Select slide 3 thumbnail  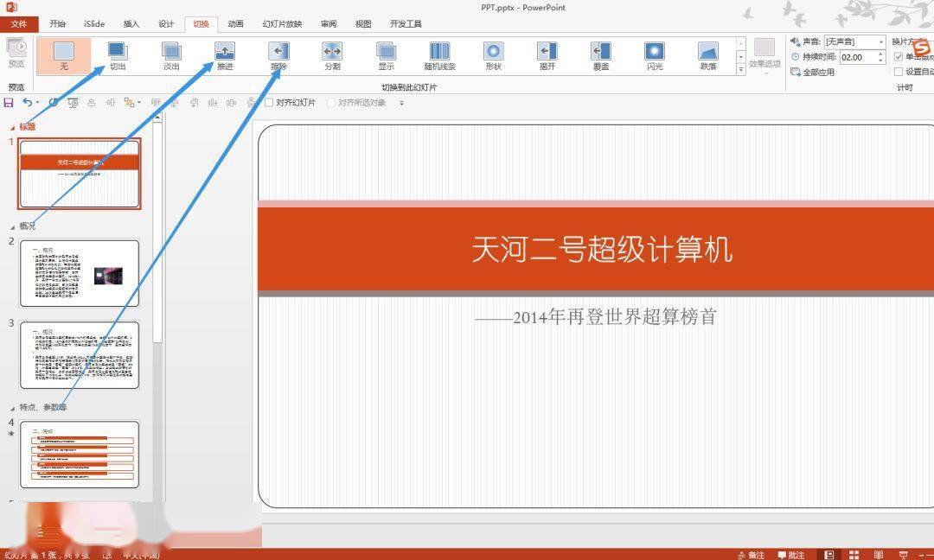[x=80, y=354]
